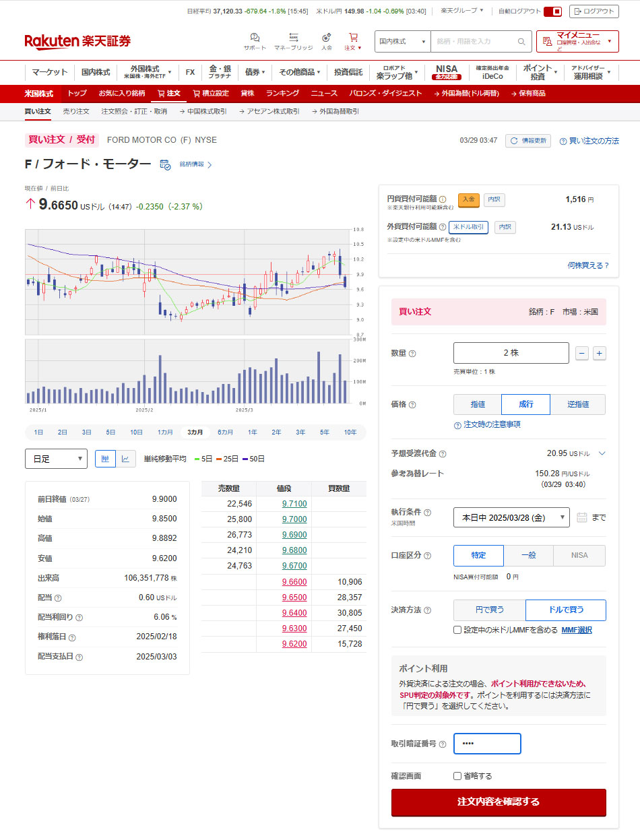Open the Money Bridge icon
Viewport: 640px width, 840px height.
point(293,38)
